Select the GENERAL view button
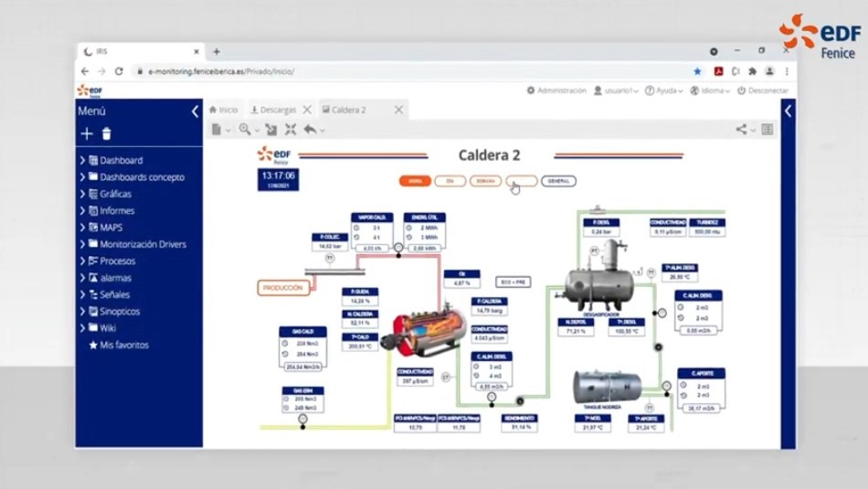Screen dimensions: 868x489 click(x=558, y=181)
